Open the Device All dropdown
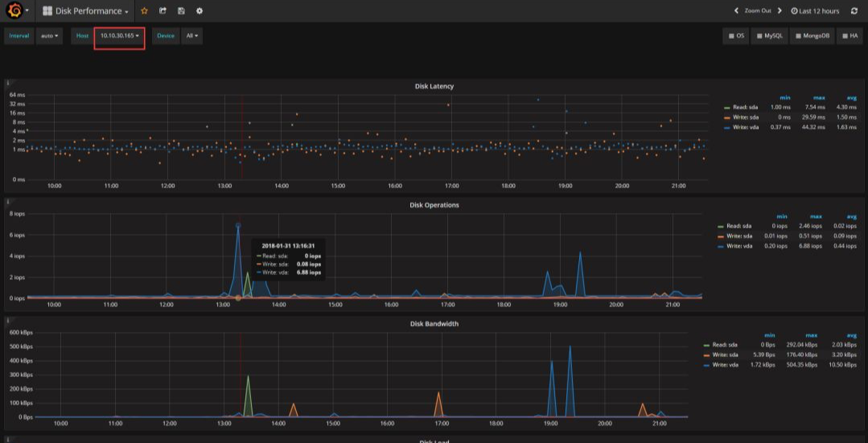 [x=192, y=36]
